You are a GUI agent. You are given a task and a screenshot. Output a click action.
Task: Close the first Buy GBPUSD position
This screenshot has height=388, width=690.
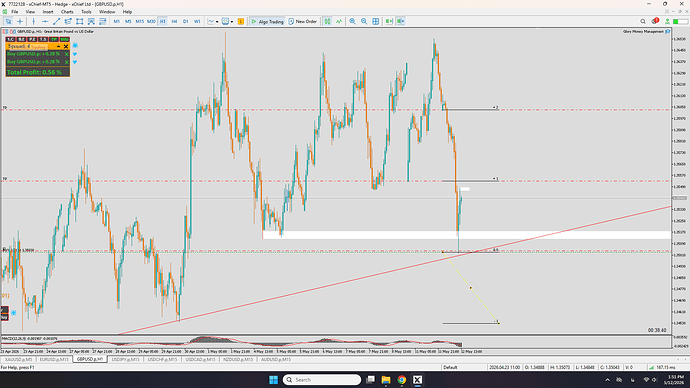pyautogui.click(x=67, y=54)
